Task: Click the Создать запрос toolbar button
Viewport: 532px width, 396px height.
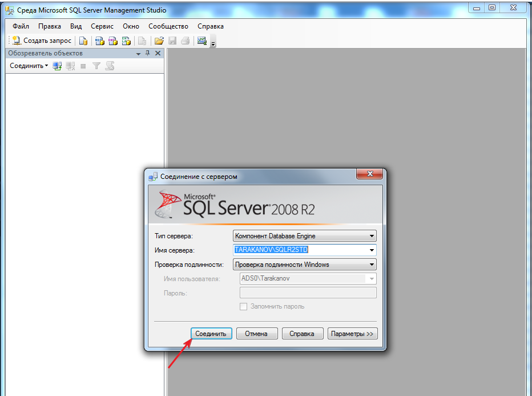Action: click(42, 41)
